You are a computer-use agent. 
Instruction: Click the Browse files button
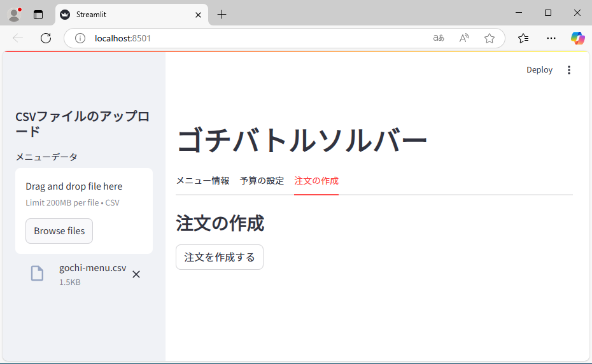coord(59,231)
